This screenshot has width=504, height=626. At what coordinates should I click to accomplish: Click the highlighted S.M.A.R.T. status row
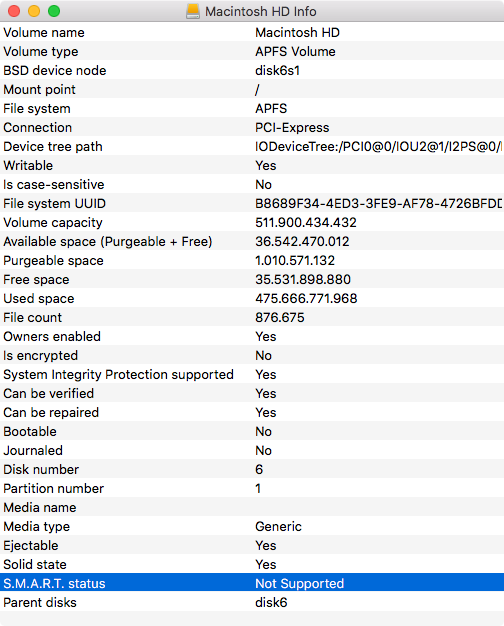click(x=252, y=583)
